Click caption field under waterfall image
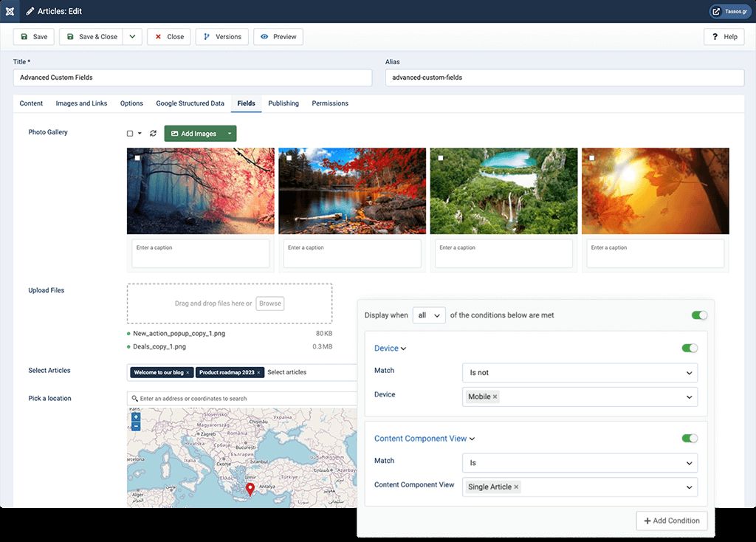756x542 pixels. (504, 253)
